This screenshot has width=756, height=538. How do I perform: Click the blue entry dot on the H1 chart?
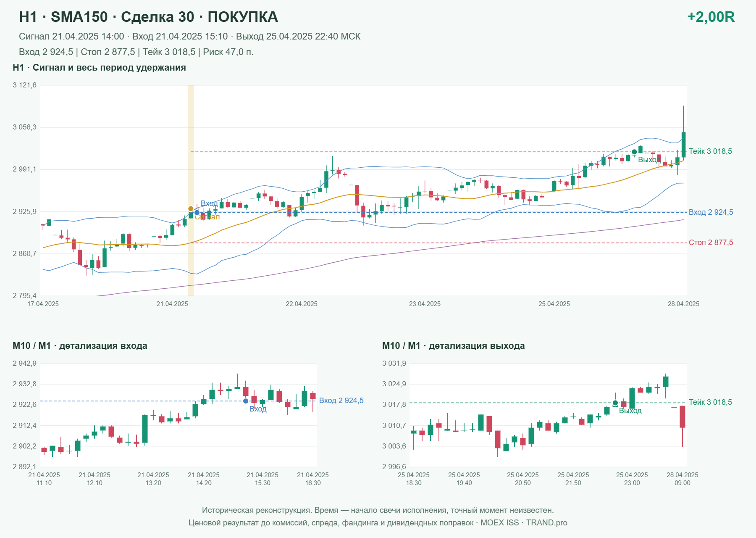tap(197, 213)
